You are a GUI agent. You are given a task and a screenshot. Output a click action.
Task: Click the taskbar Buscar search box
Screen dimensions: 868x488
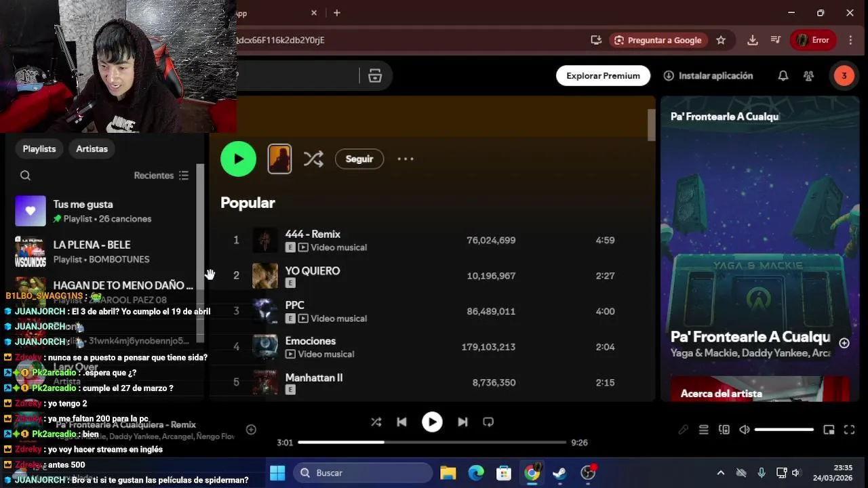tap(363, 472)
